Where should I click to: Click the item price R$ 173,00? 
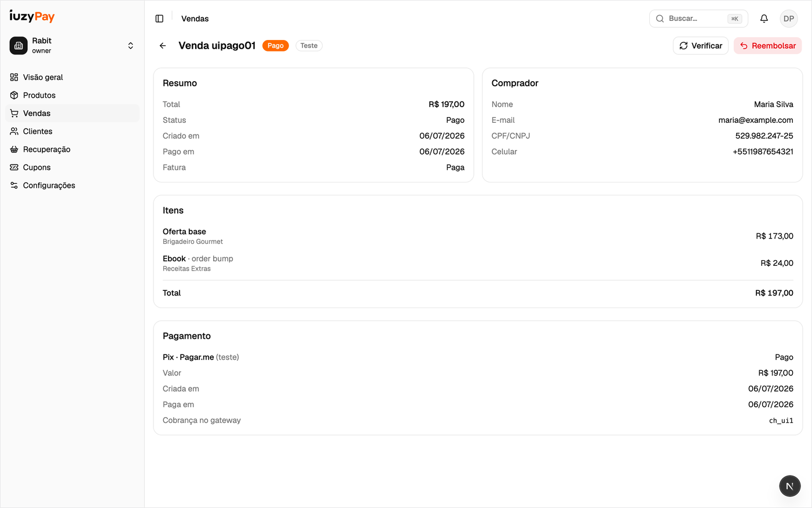click(x=774, y=236)
